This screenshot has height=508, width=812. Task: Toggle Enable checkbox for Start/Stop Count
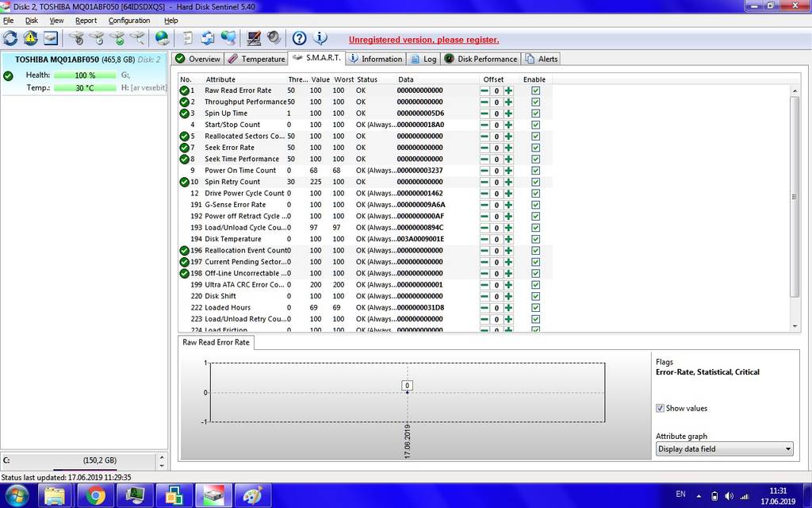tap(535, 125)
